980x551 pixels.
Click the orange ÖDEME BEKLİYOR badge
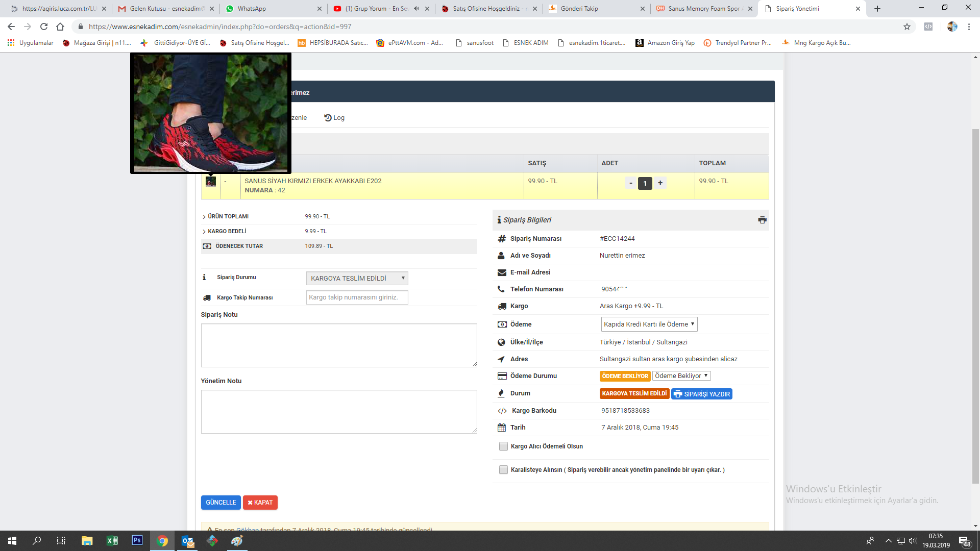[625, 376]
